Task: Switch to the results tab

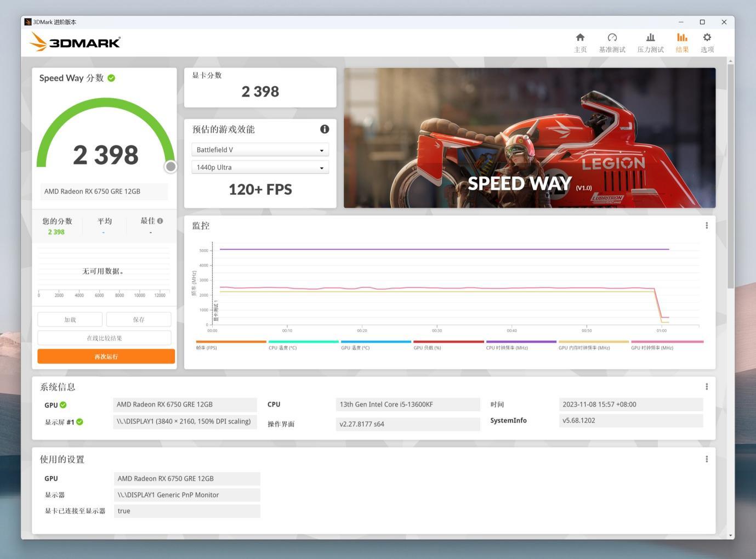Action: click(x=682, y=42)
